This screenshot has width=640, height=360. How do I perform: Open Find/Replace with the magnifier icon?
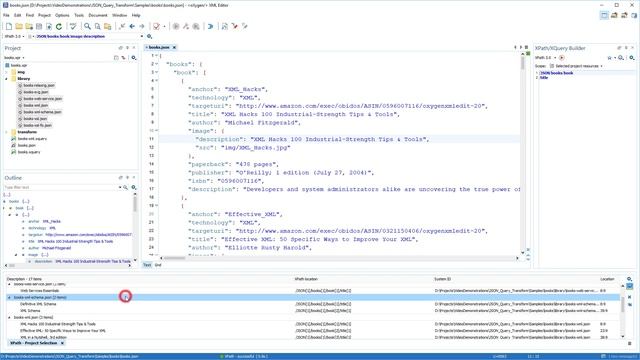pos(87,26)
